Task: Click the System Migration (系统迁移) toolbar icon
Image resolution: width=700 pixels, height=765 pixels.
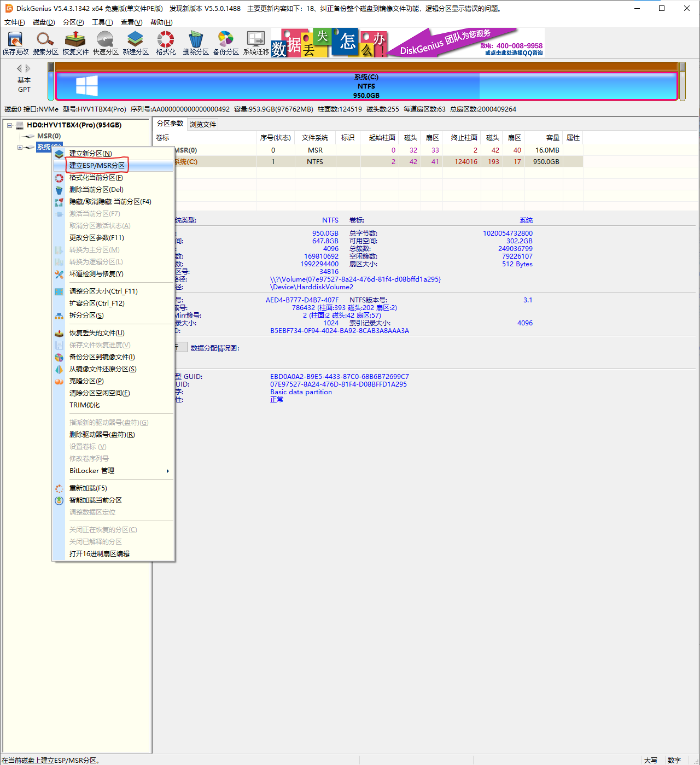Action: [x=256, y=43]
